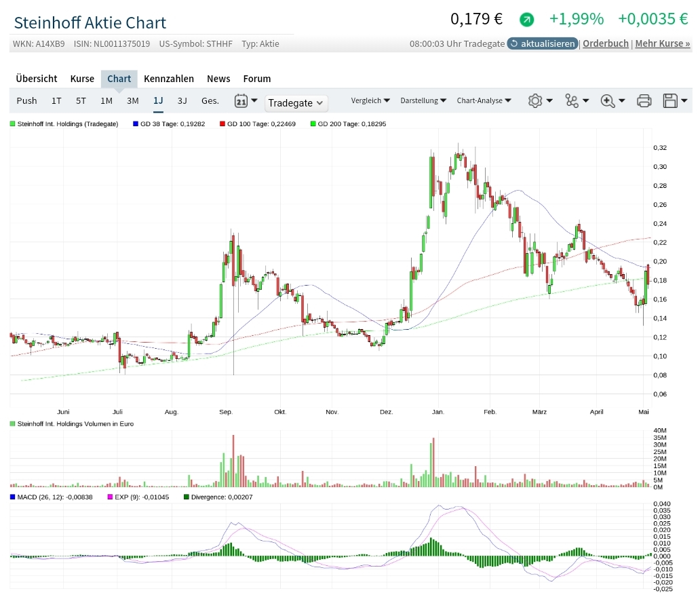Select the 1J timeframe

158,101
